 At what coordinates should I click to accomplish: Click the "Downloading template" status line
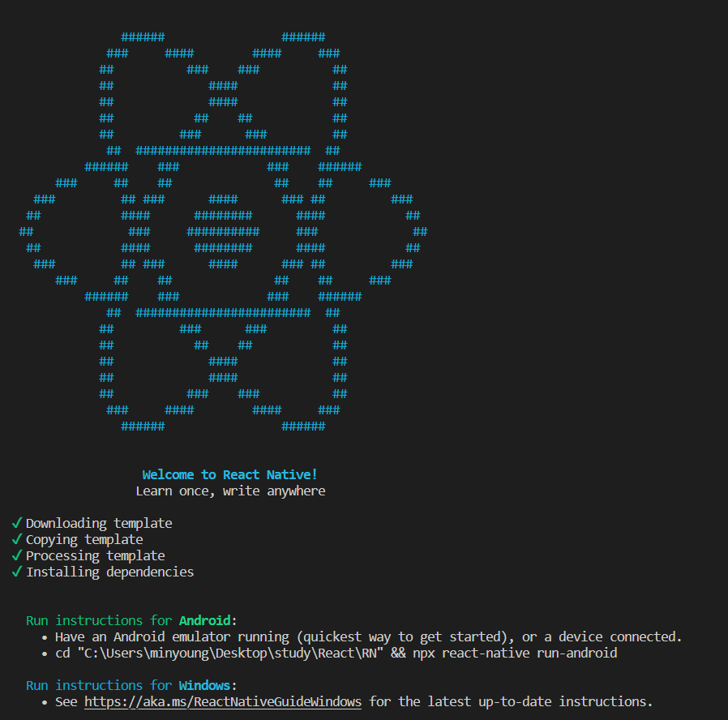pos(99,523)
